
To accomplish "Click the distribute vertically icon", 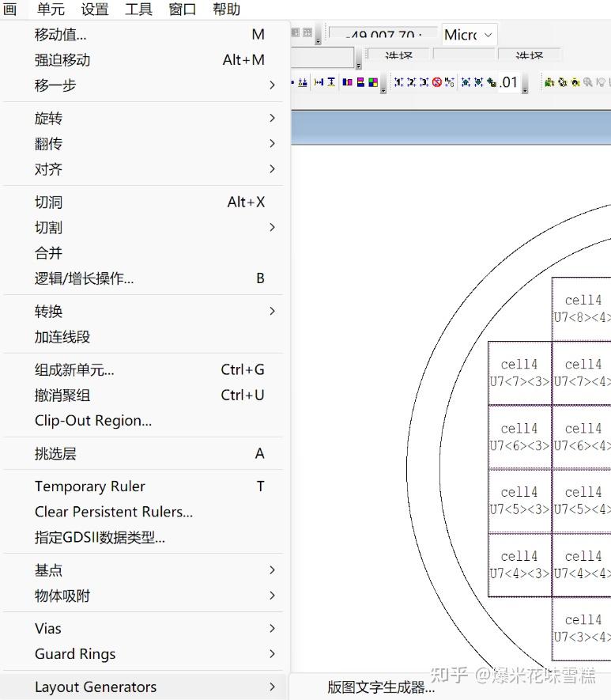I will 331,82.
